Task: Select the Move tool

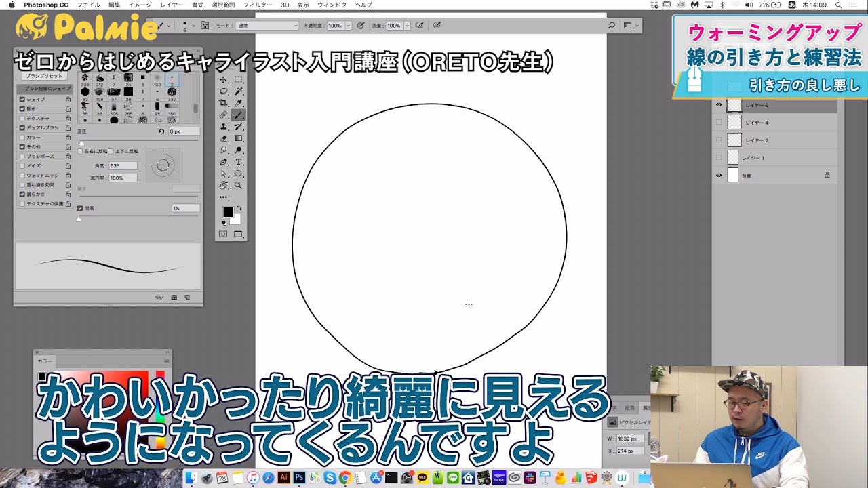Action: coord(224,80)
